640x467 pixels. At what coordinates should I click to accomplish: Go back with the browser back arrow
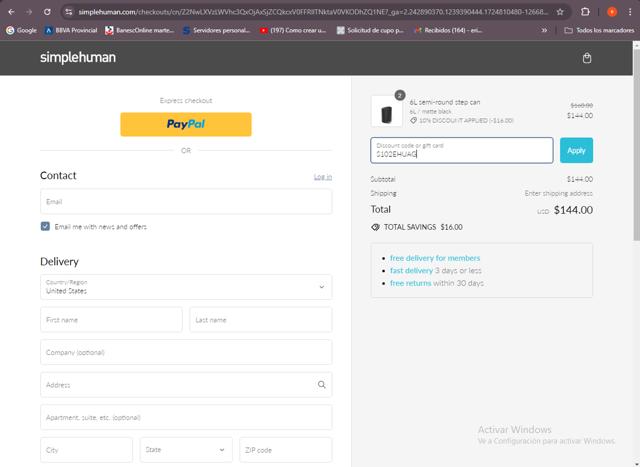pyautogui.click(x=11, y=12)
